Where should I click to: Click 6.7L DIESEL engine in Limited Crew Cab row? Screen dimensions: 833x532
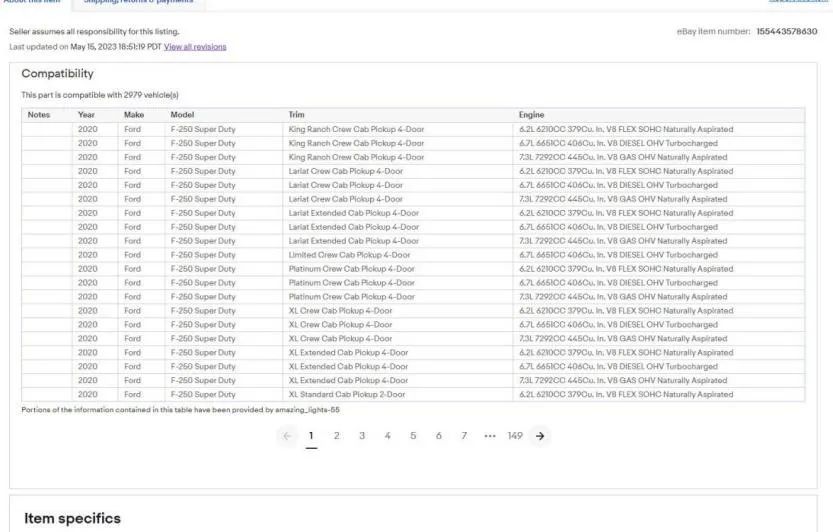click(x=618, y=255)
